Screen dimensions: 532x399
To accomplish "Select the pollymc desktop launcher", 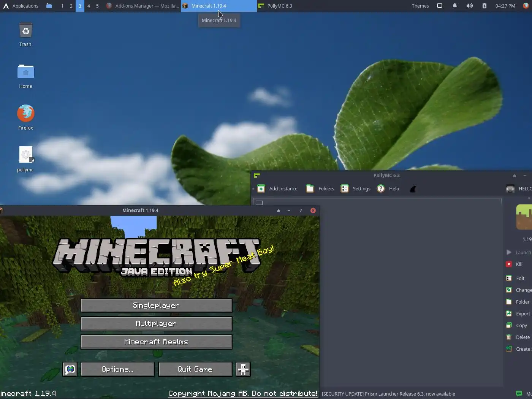I will click(x=25, y=160).
